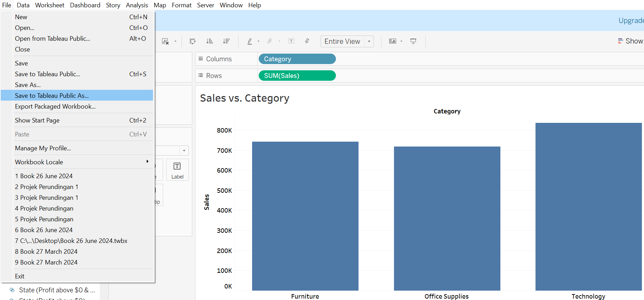The image size is (644, 300).
Task: Open the dropdown arrow beside the paperclip icon
Action: click(279, 41)
